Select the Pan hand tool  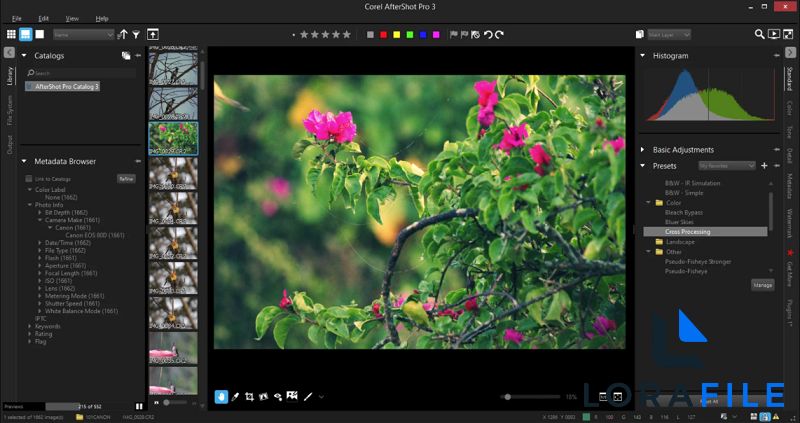221,396
